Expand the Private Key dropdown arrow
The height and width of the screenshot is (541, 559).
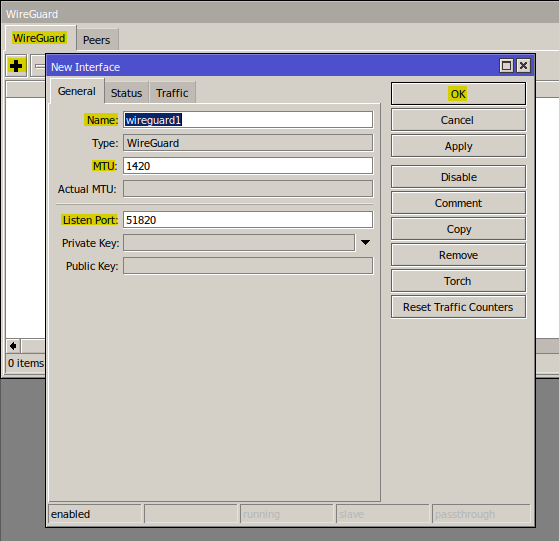365,243
